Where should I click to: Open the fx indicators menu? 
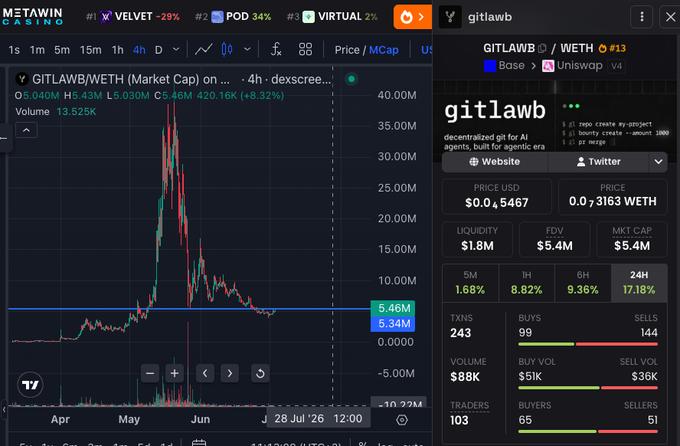(x=276, y=49)
